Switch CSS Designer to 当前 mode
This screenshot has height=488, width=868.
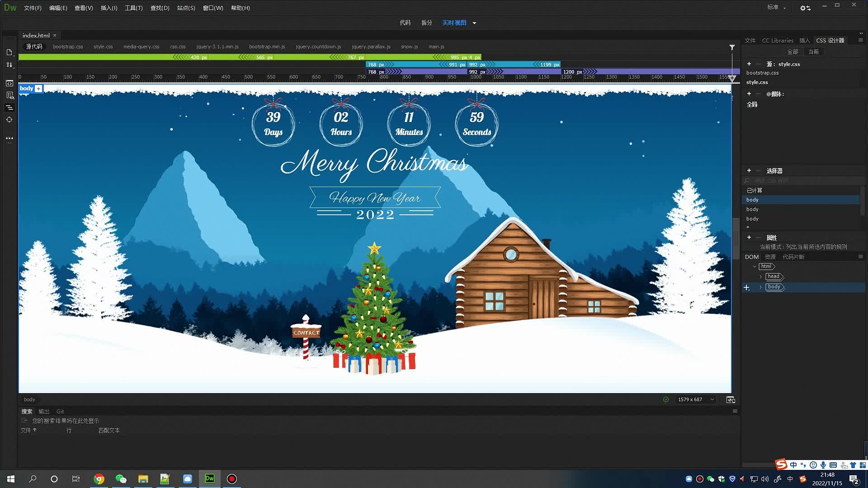tap(813, 52)
